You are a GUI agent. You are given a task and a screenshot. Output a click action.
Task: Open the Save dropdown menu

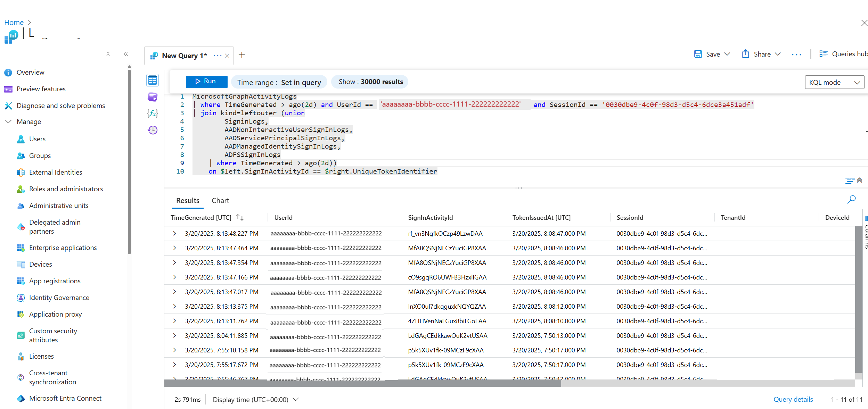(727, 54)
